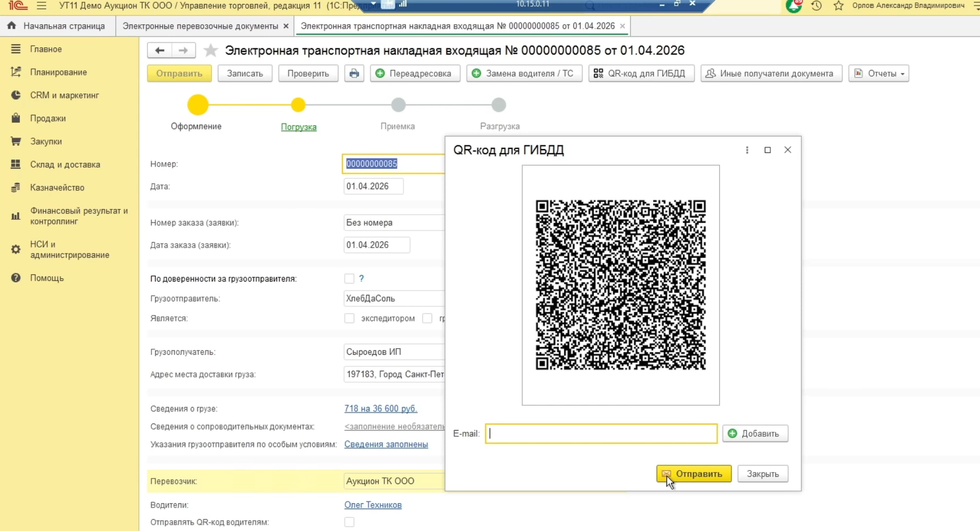
Task: Expand the Отчеты dropdown button
Action: (x=879, y=73)
